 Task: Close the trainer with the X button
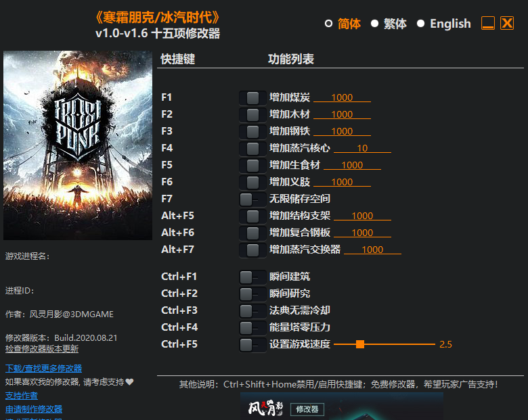pos(507,23)
